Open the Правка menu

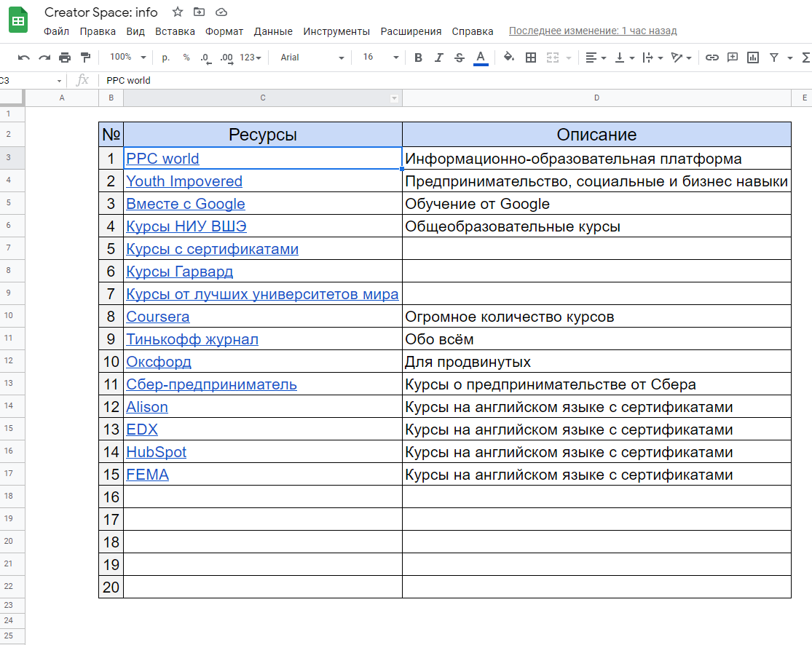(x=98, y=31)
